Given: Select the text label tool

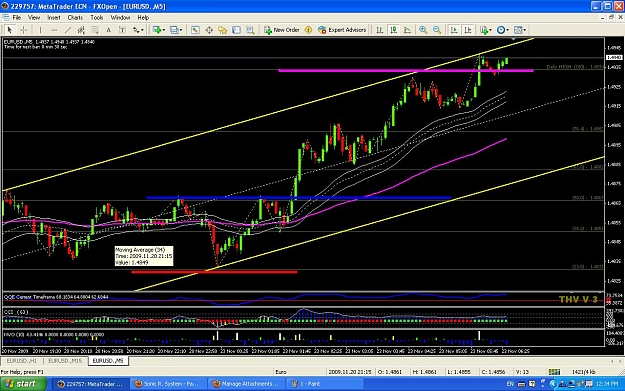Looking at the screenshot, I should [x=122, y=30].
